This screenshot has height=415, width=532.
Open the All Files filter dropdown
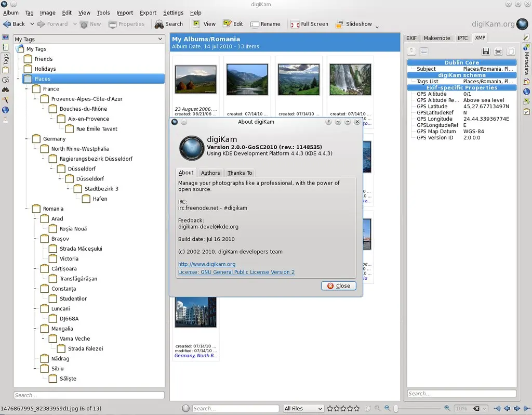303,409
